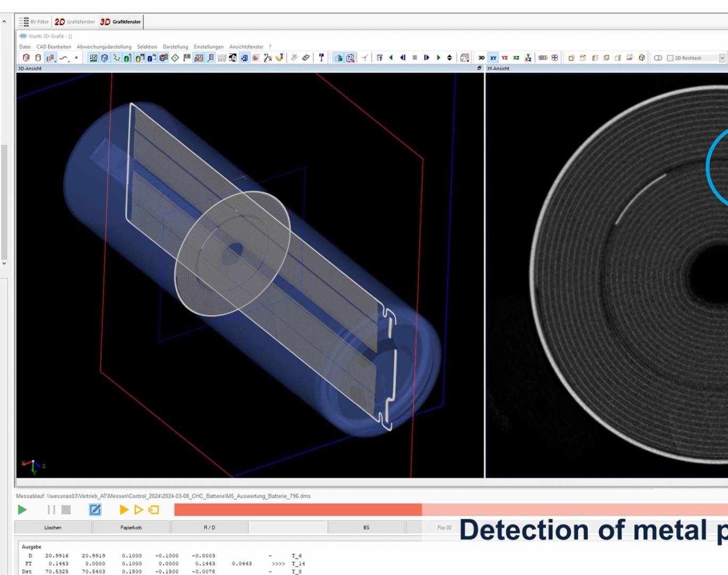Switch to the 3D view button
The height and width of the screenshot is (575, 728).
click(x=481, y=57)
